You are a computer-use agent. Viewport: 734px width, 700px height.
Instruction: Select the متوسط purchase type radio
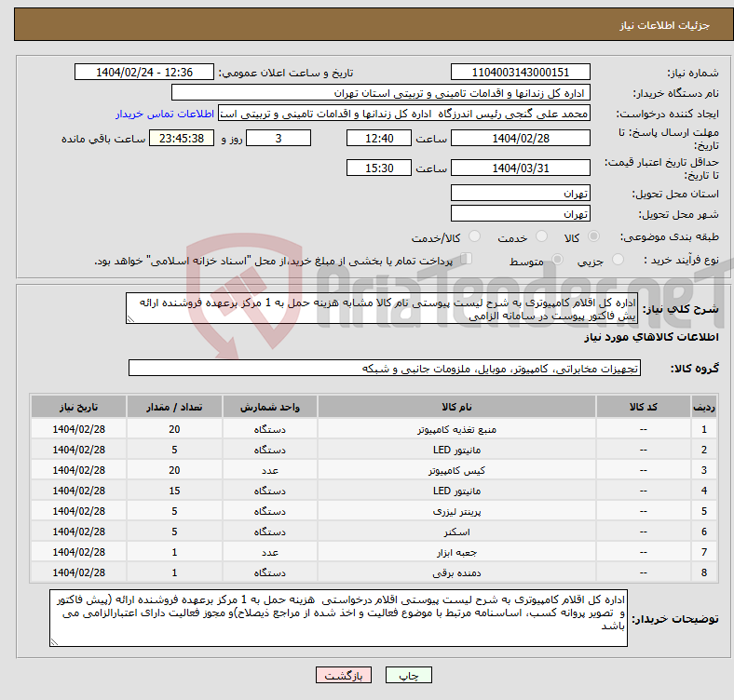(x=557, y=259)
